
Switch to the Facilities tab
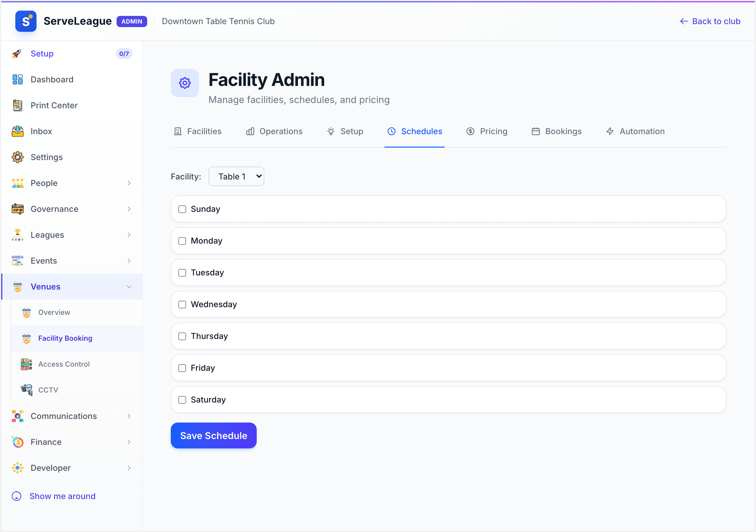(x=198, y=131)
